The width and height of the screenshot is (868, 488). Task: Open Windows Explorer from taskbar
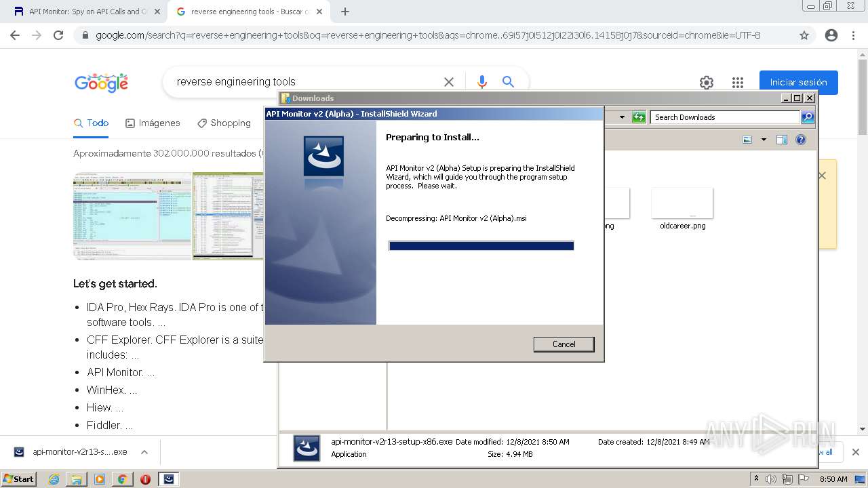point(77,479)
